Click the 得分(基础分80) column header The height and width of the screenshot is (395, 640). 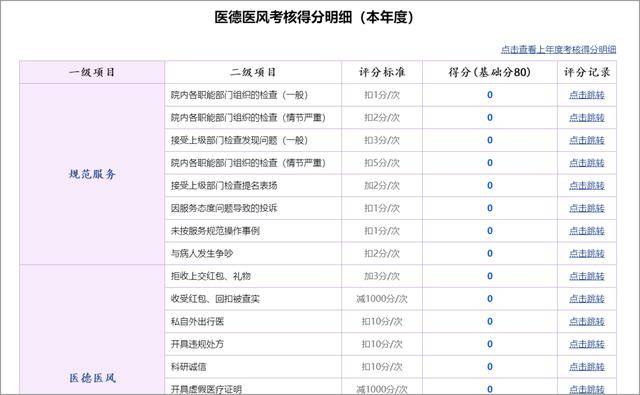(490, 73)
